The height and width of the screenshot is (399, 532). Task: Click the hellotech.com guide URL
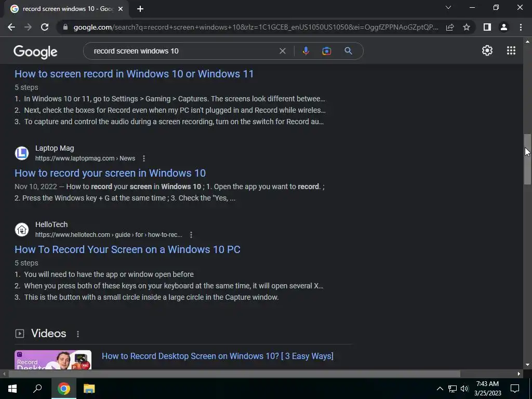coord(109,235)
